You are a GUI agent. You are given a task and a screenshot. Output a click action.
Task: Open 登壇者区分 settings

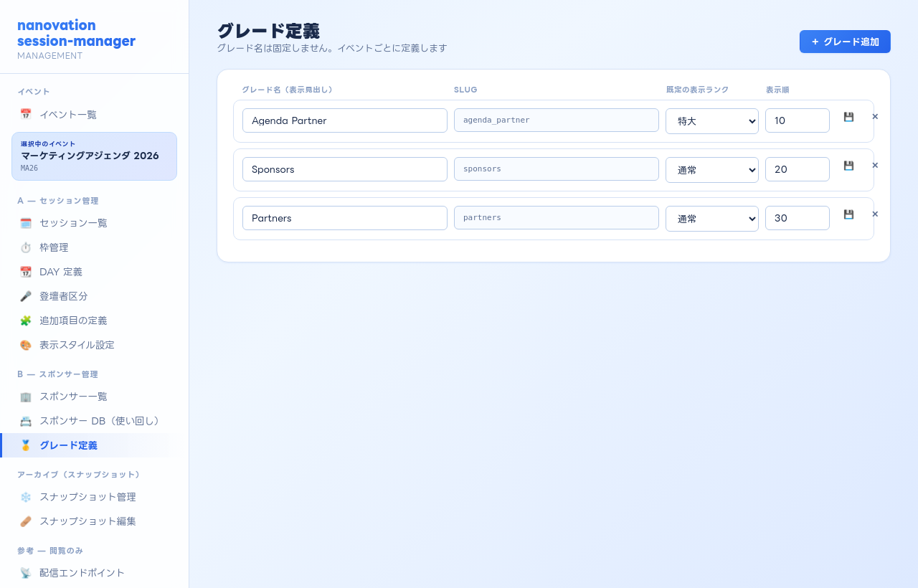coord(95,296)
